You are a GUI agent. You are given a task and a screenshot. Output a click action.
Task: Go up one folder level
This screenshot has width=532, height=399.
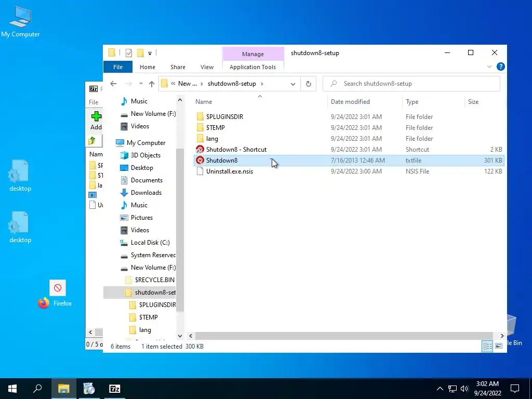[151, 84]
